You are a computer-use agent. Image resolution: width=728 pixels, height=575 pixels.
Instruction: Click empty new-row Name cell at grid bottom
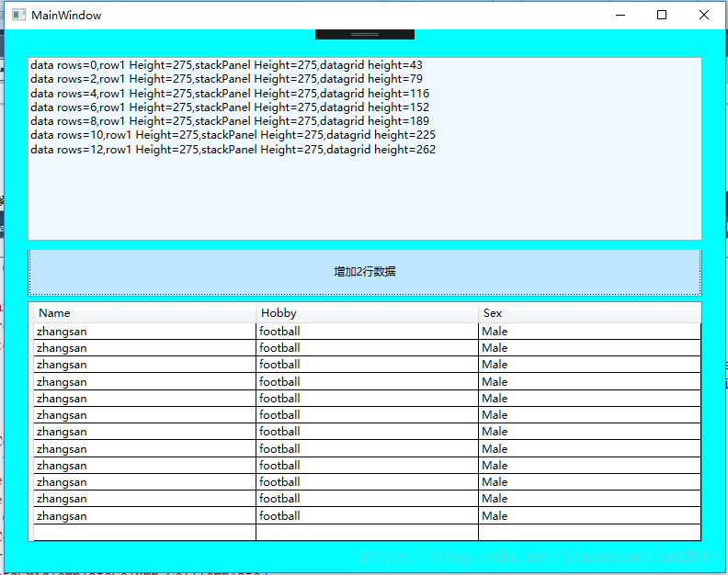click(145, 533)
